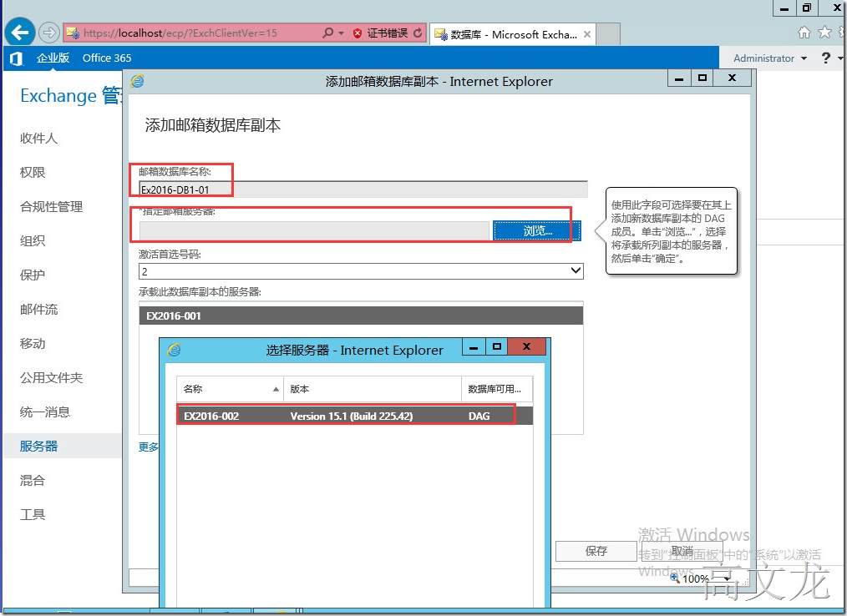Open a new blank browser tab
This screenshot has width=847, height=616.
pyautogui.click(x=608, y=34)
